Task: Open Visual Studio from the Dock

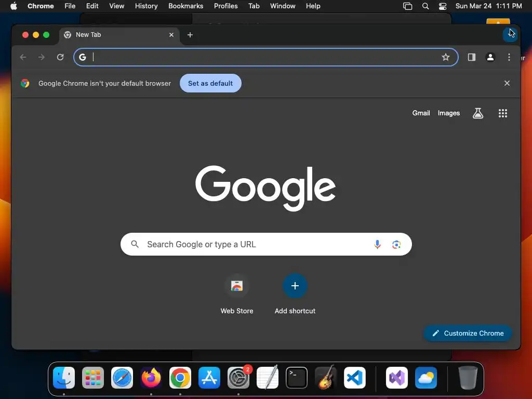Action: [396, 378]
